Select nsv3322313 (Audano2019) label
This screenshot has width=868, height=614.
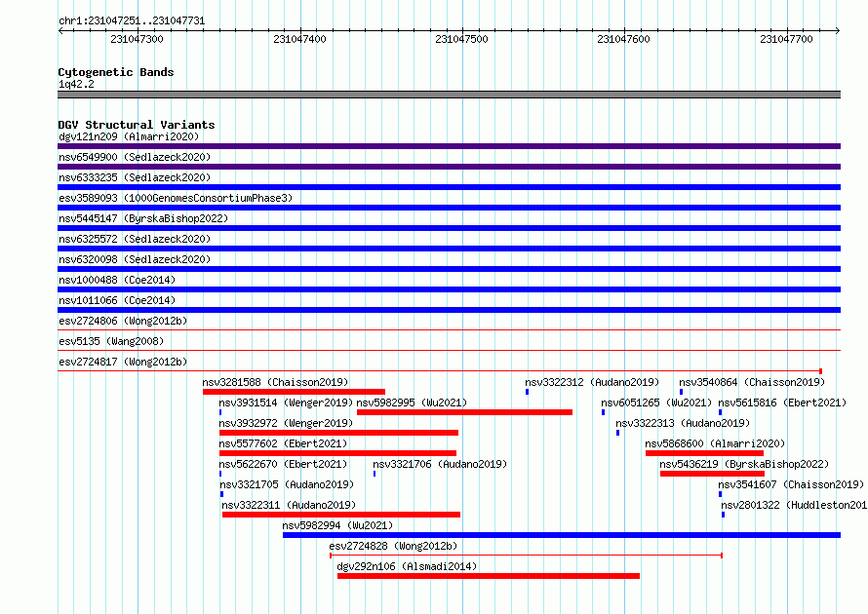683,423
